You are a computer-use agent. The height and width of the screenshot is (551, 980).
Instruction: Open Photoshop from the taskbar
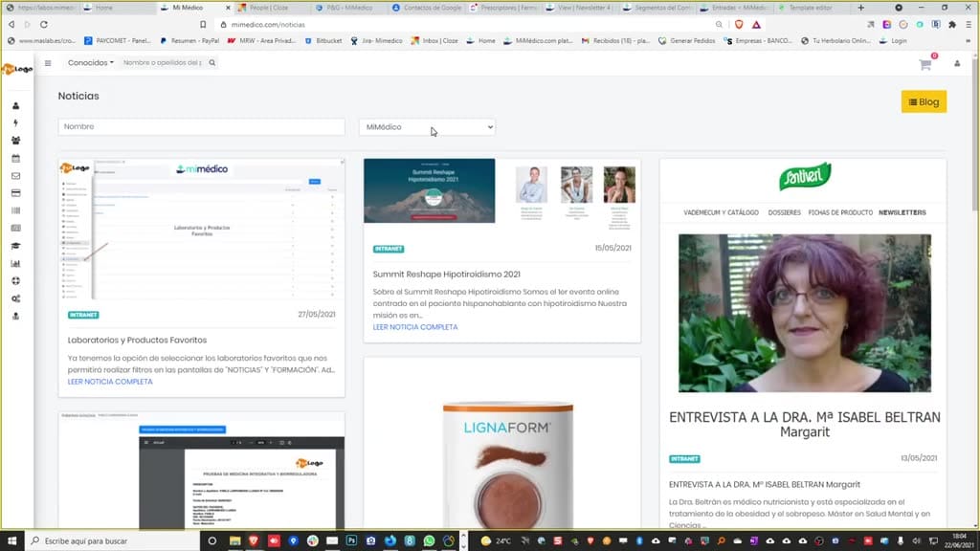(x=351, y=541)
